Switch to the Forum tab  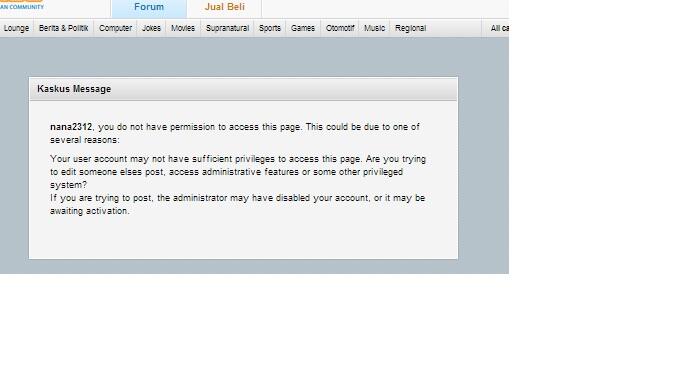coord(149,8)
